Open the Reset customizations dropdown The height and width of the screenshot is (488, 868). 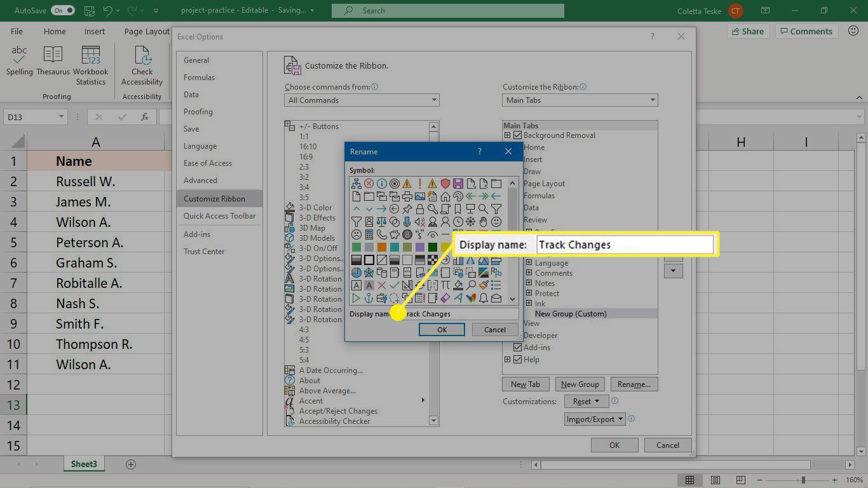pos(586,402)
